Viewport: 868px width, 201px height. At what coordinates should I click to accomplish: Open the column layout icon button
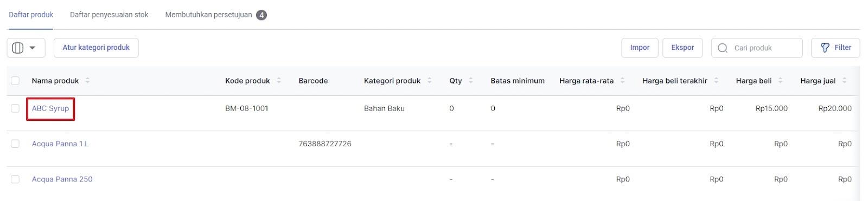pyautogui.click(x=18, y=48)
